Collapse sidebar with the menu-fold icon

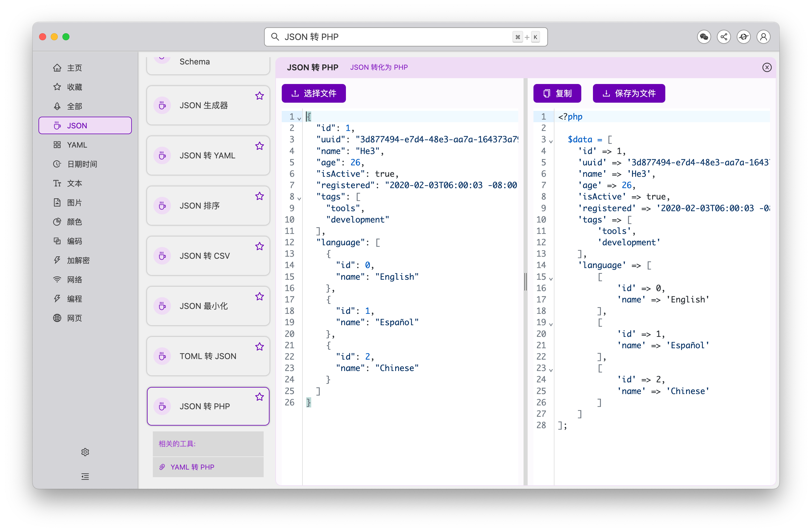pyautogui.click(x=85, y=476)
